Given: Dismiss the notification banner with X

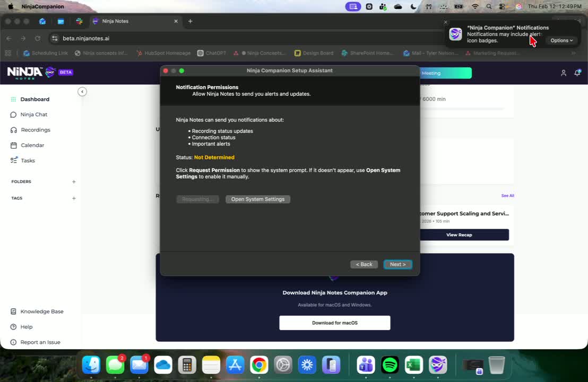Looking at the screenshot, I should (445, 22).
